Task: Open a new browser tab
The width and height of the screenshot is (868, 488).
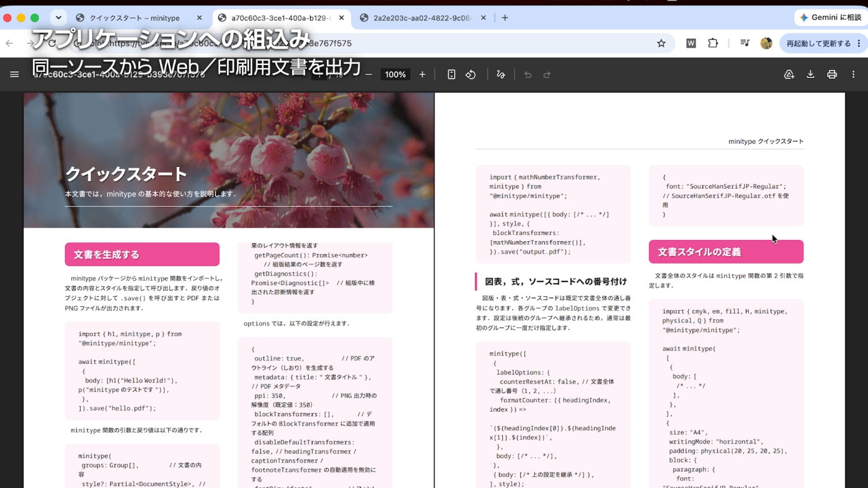Action: point(505,18)
